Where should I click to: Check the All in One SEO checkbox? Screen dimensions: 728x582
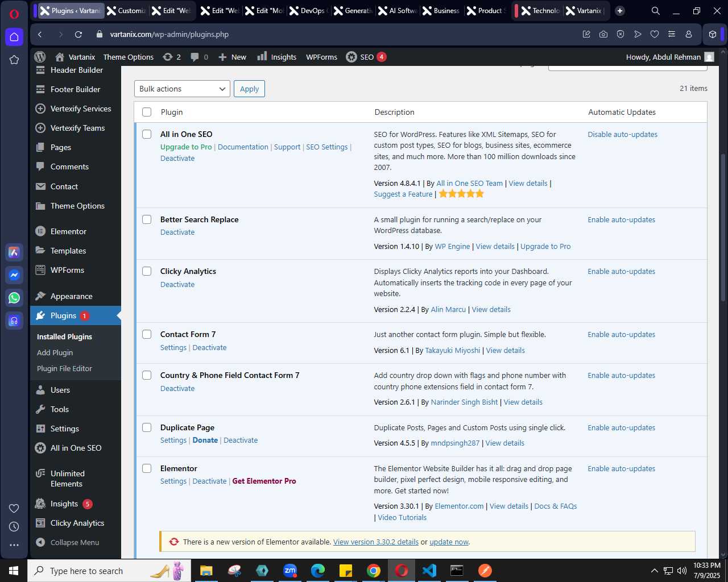point(147,134)
